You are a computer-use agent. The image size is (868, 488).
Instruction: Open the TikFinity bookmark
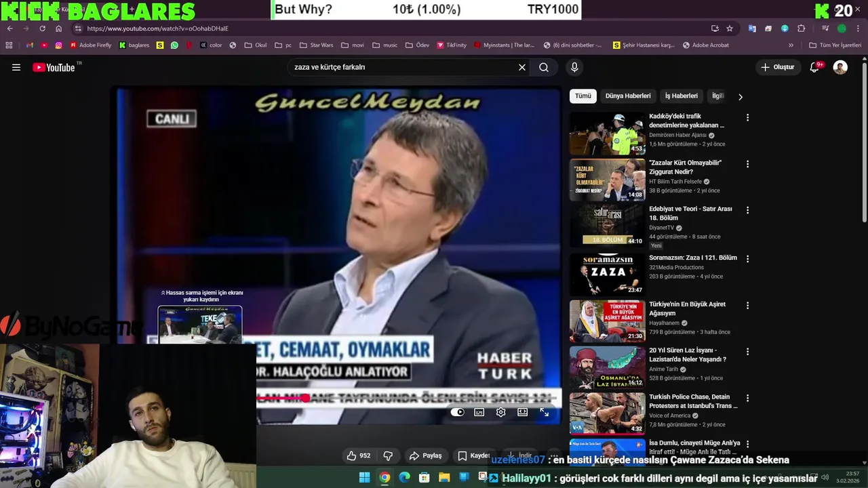coord(452,45)
